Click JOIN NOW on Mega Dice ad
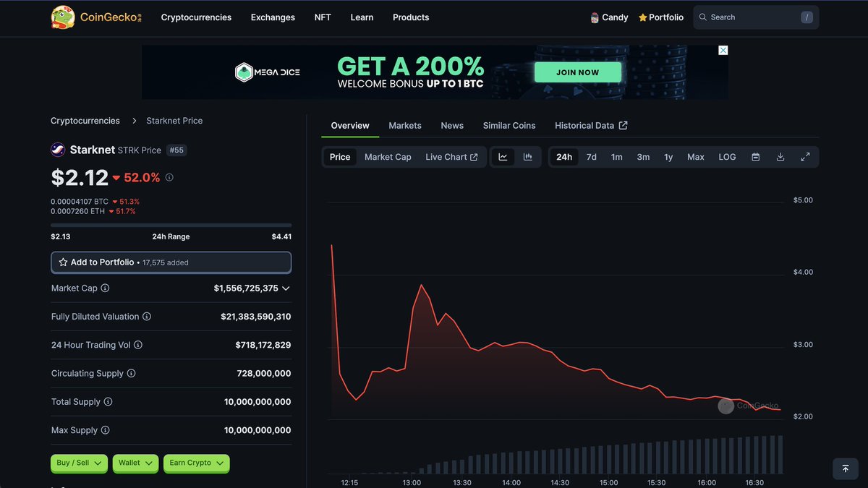This screenshot has width=868, height=488. click(x=577, y=72)
